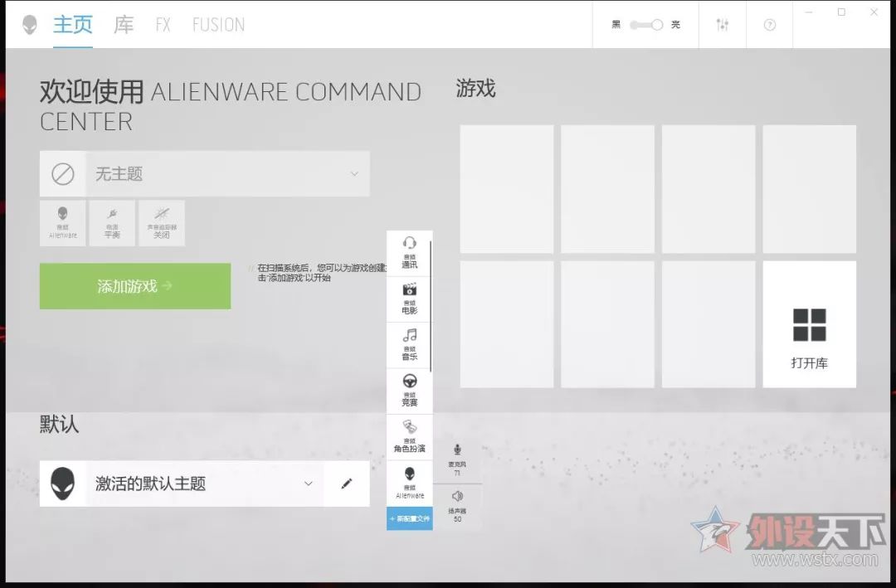Switch to the FUSION tab

pyautogui.click(x=218, y=25)
